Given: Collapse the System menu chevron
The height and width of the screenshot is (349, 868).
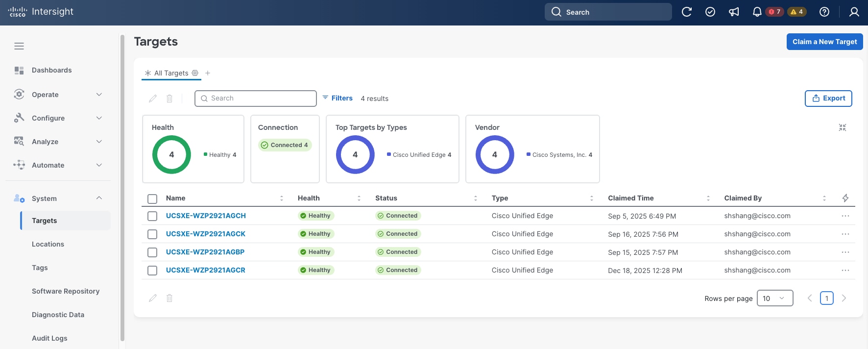Looking at the screenshot, I should [x=99, y=198].
